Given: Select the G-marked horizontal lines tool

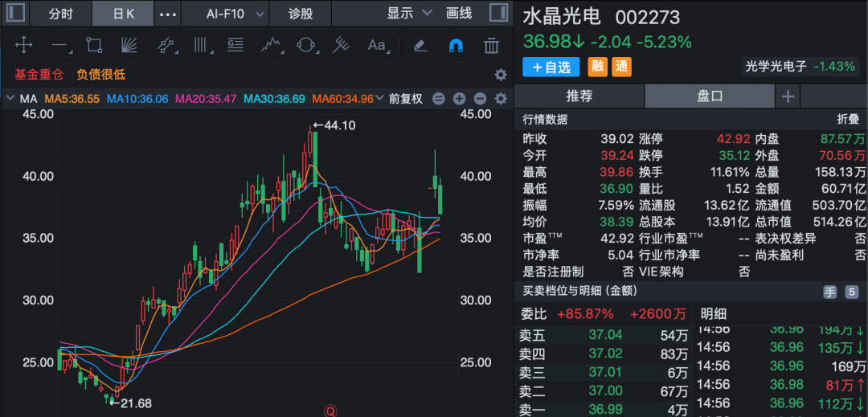Looking at the screenshot, I should coord(235,45).
